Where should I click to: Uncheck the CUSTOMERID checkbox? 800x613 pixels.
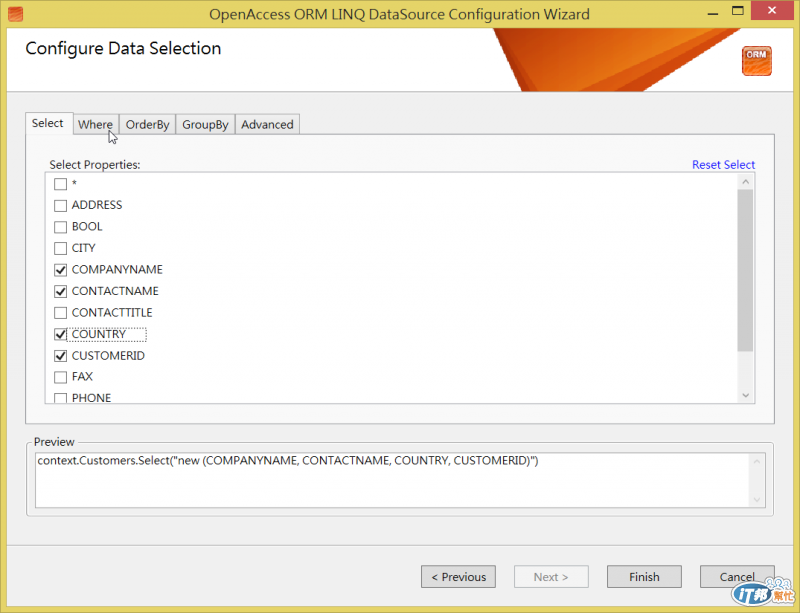pos(60,356)
